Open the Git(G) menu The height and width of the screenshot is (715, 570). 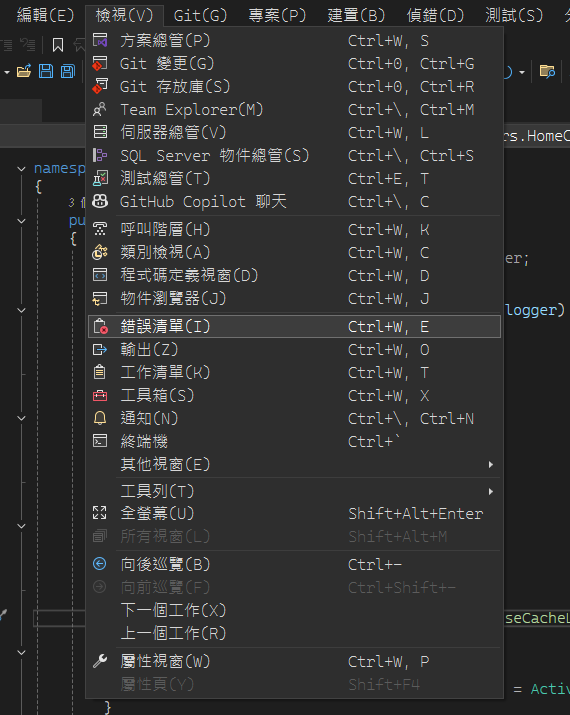coord(200,16)
